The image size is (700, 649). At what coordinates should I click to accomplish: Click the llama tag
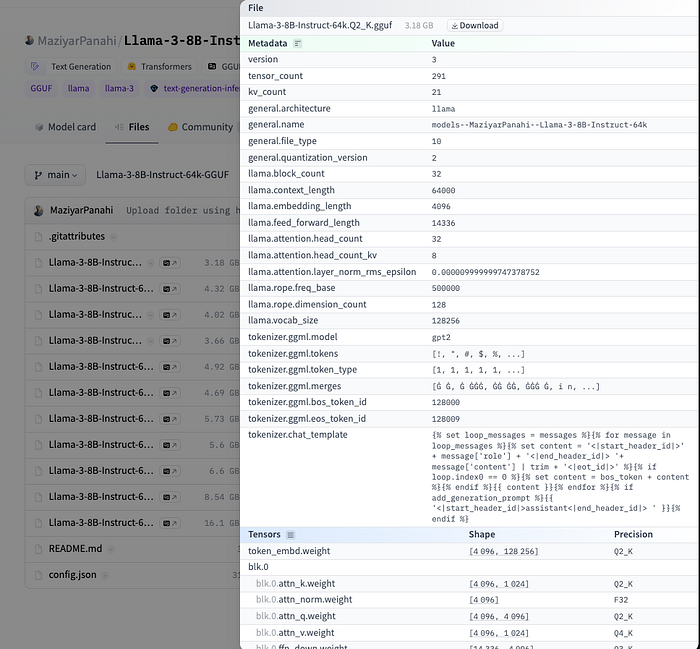click(79, 88)
